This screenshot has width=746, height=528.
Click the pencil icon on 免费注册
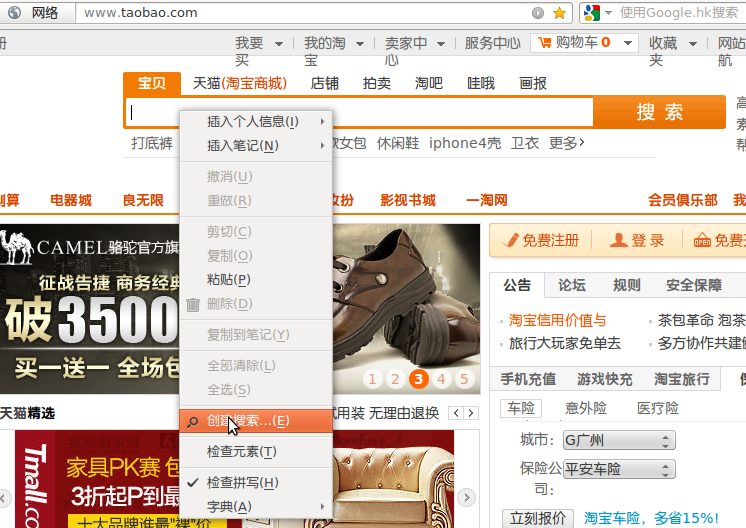coord(510,240)
